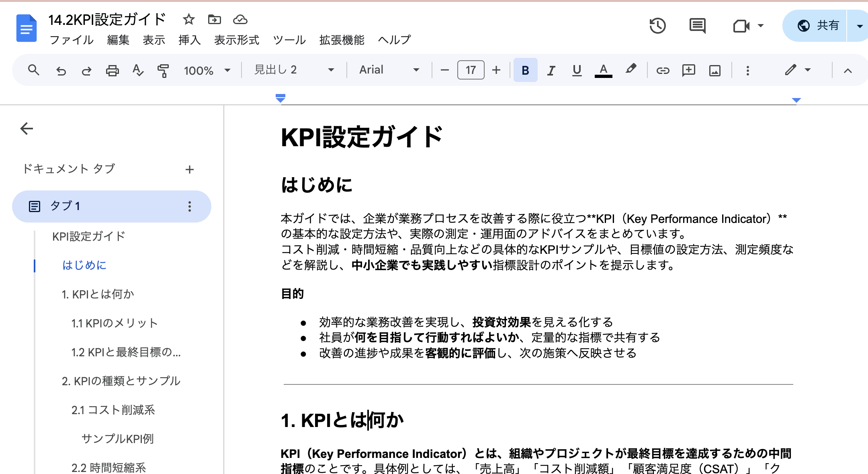Toggle underline formatting on
Image resolution: width=868 pixels, height=474 pixels.
577,70
